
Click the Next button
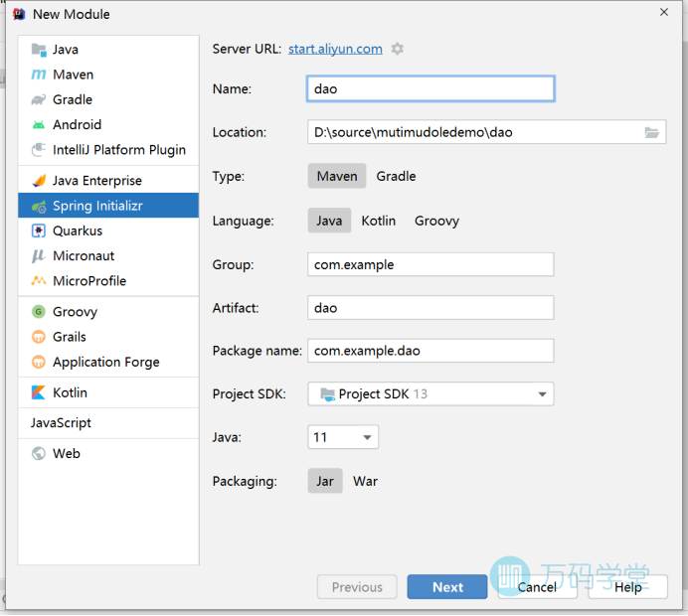[447, 587]
